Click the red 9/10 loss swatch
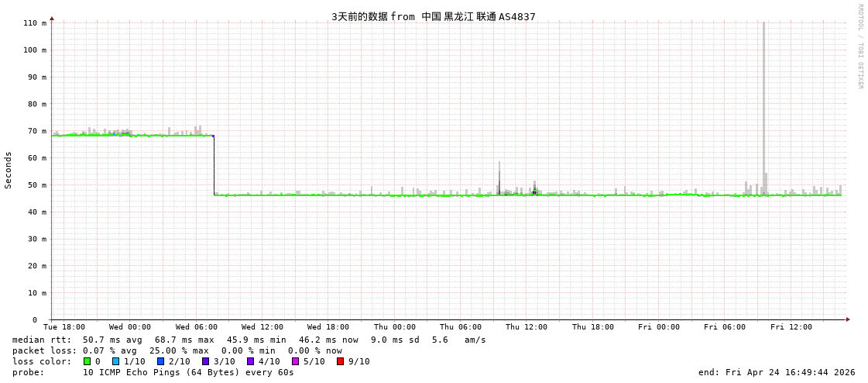 (340, 361)
